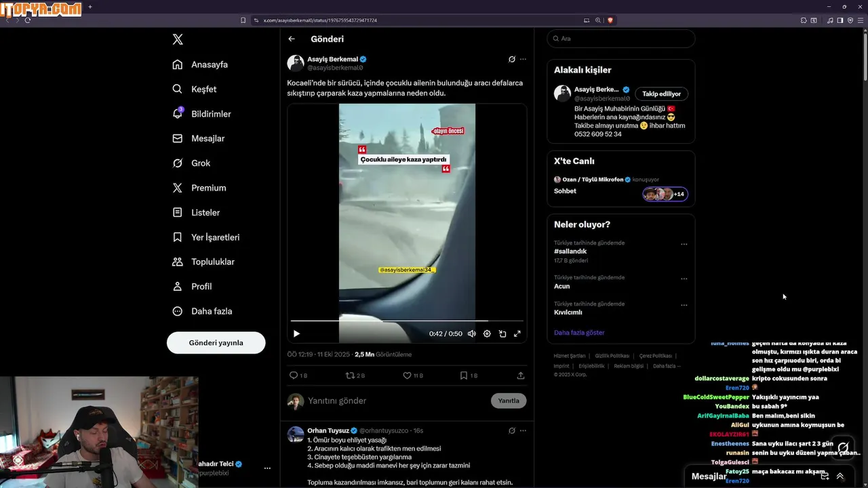
Task: Open Listeler lists page
Action: click(x=196, y=212)
